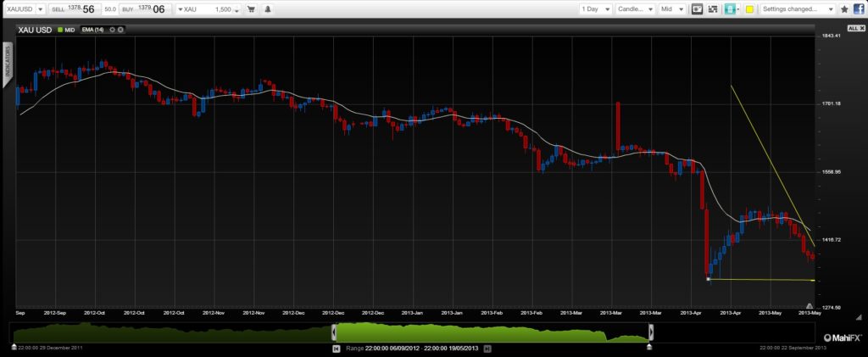Image resolution: width=868 pixels, height=357 pixels.
Task: Open the Mid price type dropdown
Action: pyautogui.click(x=672, y=8)
